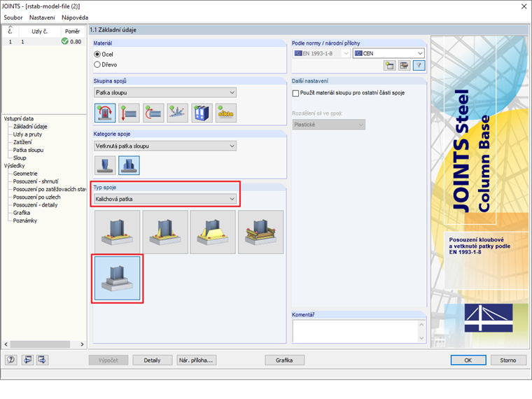Select 'Zatížení' in the tree
This screenshot has height=399, width=532.
click(x=22, y=142)
